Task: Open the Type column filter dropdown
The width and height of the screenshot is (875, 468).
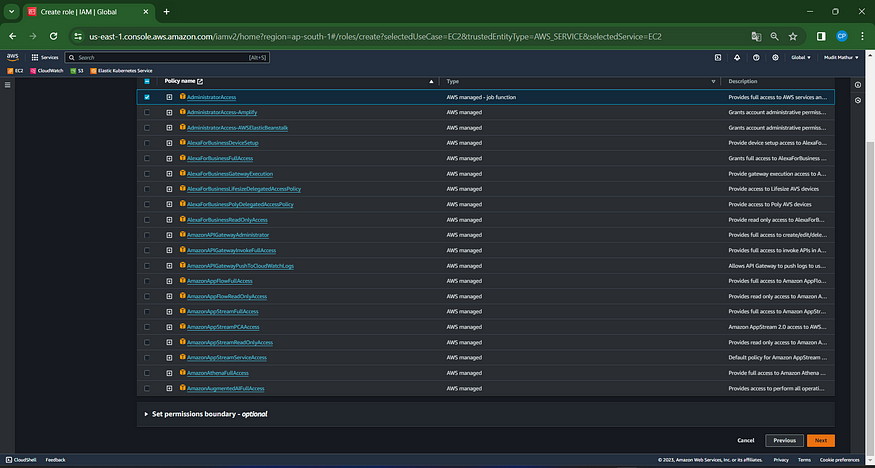Action: click(713, 81)
